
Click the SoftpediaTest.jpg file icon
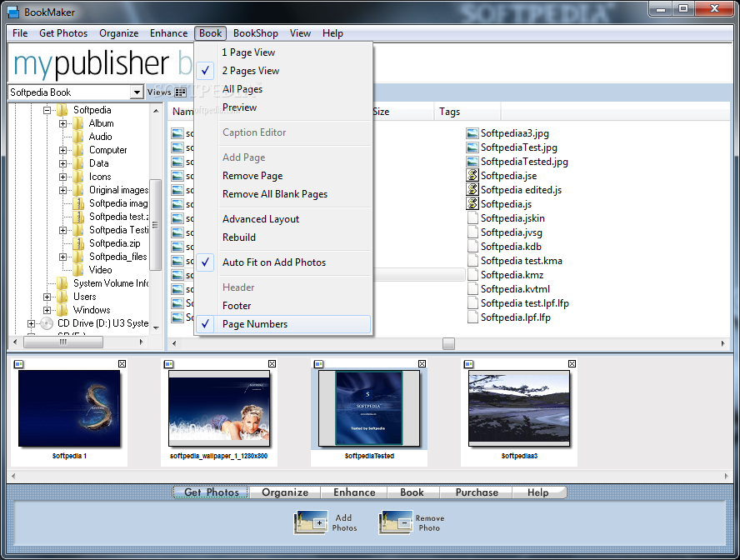pyautogui.click(x=472, y=147)
